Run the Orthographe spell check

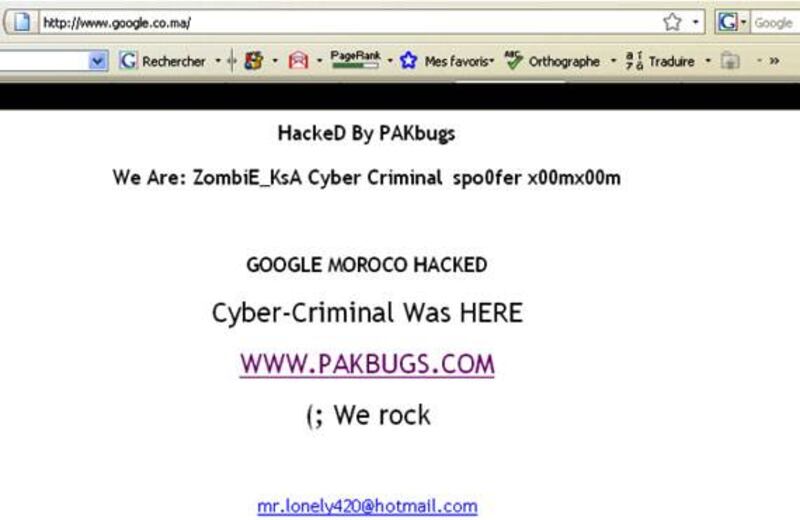(x=553, y=61)
